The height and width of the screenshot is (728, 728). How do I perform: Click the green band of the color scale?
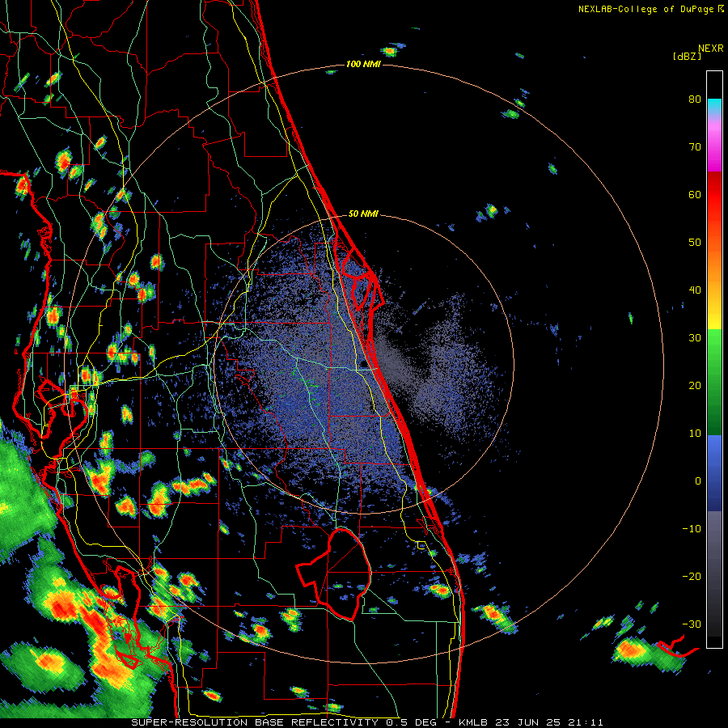(x=714, y=382)
